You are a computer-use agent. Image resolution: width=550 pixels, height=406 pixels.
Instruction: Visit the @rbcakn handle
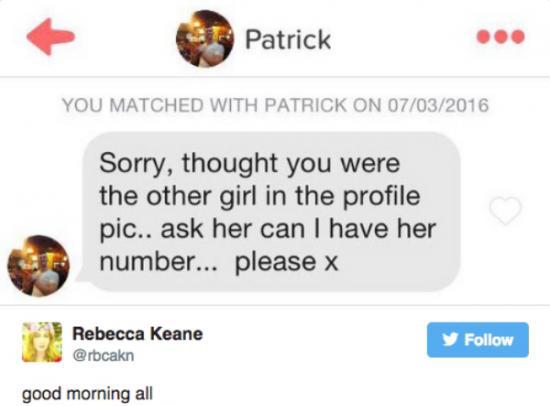(103, 355)
